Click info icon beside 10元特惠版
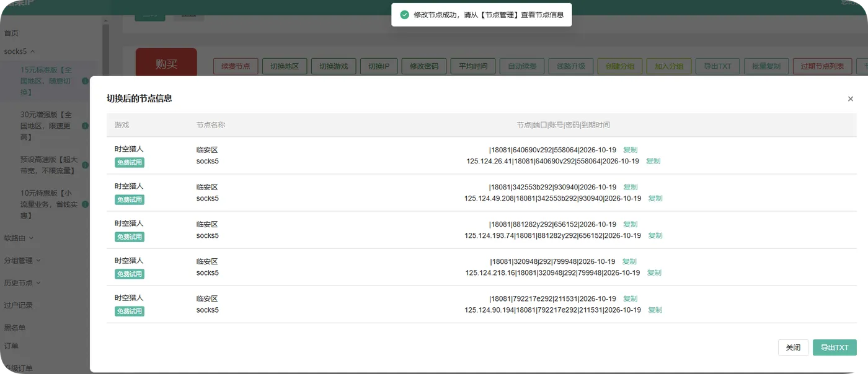 85,204
